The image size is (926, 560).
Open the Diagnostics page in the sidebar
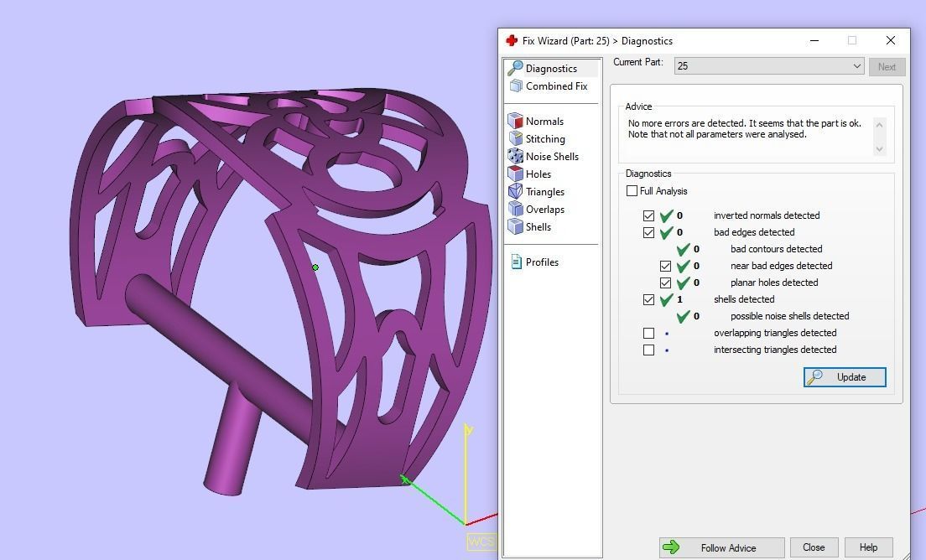tap(552, 69)
